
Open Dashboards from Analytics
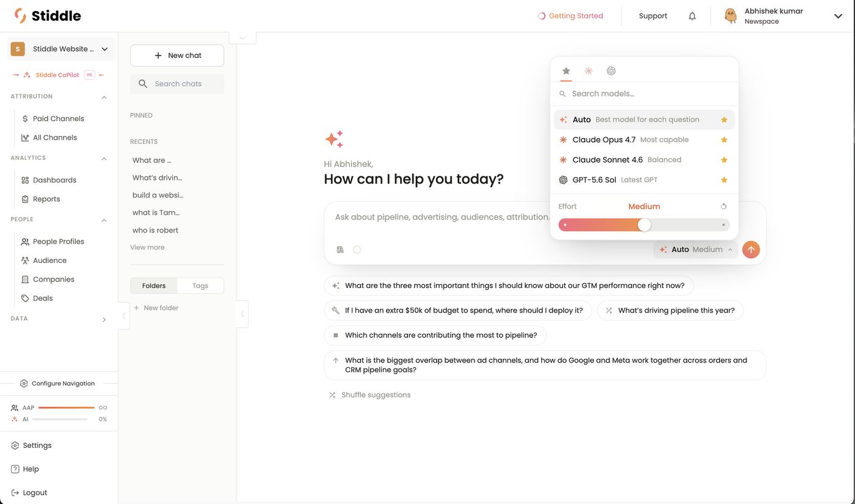54,180
